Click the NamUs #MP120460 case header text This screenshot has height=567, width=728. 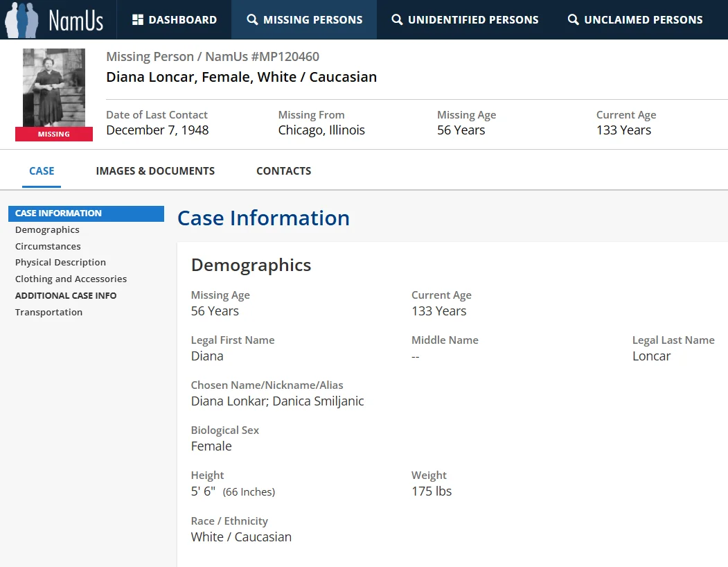coord(212,57)
